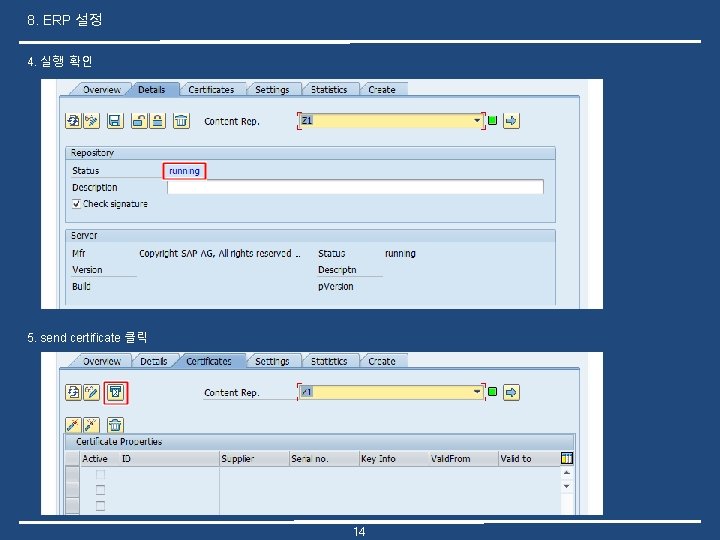The width and height of the screenshot is (720, 540).
Task: Click the trash icon above Certificate Properties
Action: tap(115, 425)
